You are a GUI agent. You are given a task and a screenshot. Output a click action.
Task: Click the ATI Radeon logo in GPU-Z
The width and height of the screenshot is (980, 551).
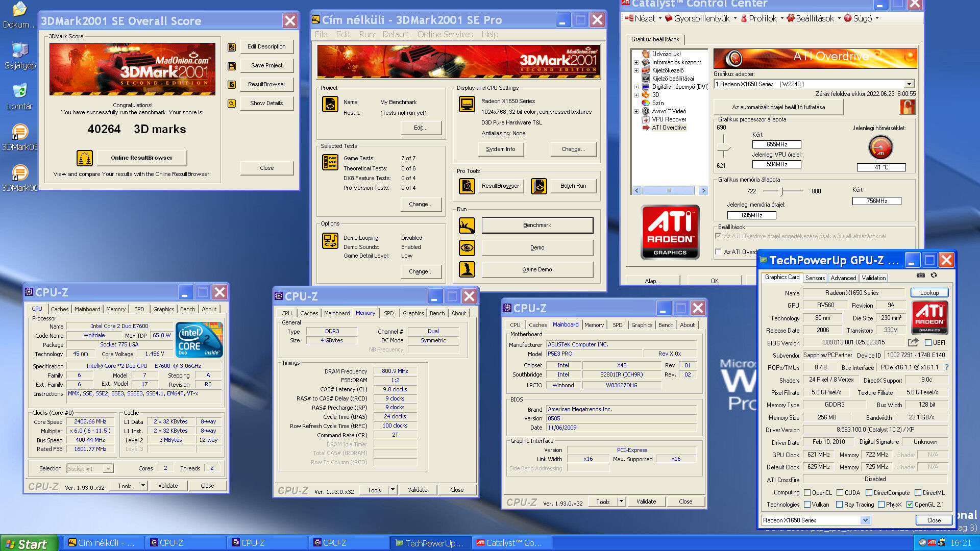[929, 317]
